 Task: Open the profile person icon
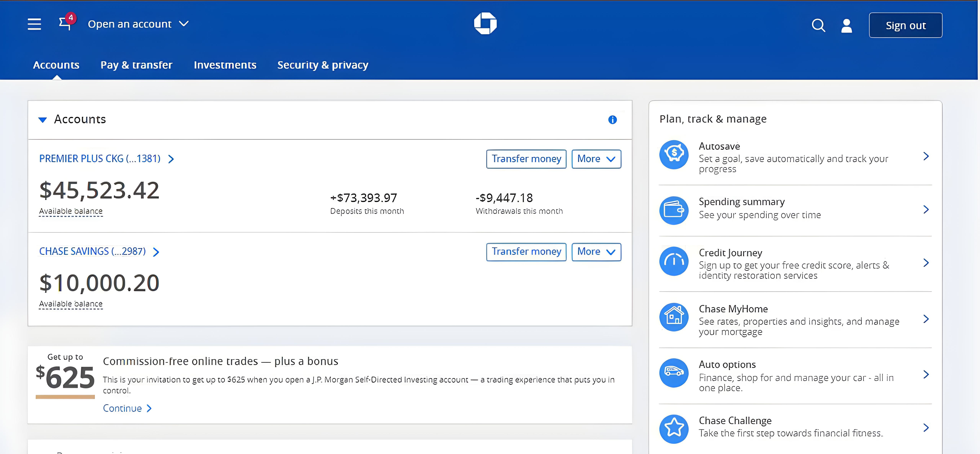(x=846, y=25)
